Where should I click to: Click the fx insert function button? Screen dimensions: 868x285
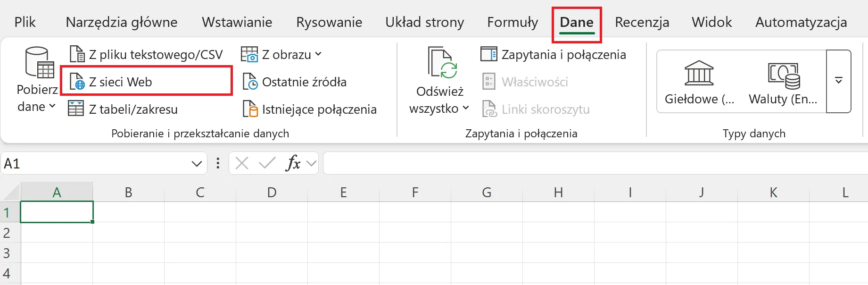293,163
